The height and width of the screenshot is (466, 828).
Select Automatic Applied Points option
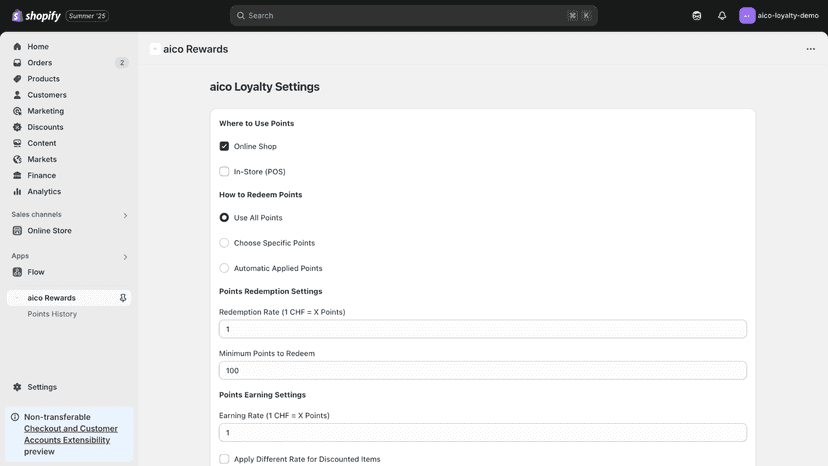click(224, 268)
